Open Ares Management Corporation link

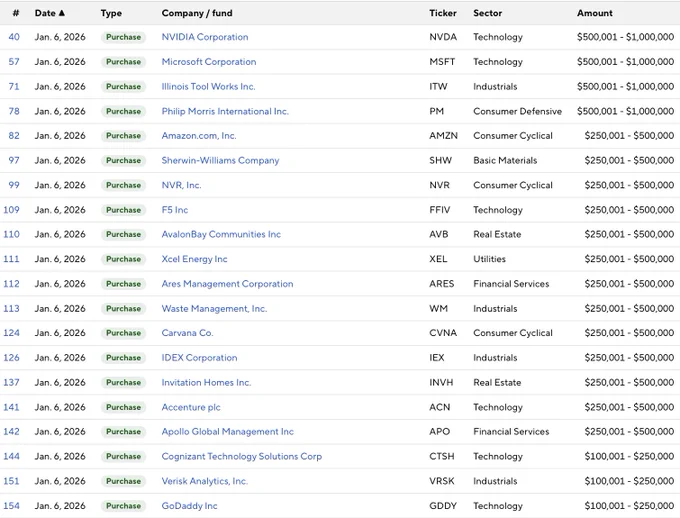(227, 284)
